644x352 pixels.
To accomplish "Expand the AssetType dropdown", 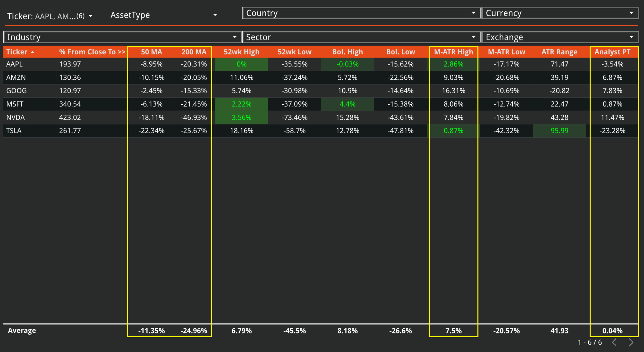I will [215, 15].
